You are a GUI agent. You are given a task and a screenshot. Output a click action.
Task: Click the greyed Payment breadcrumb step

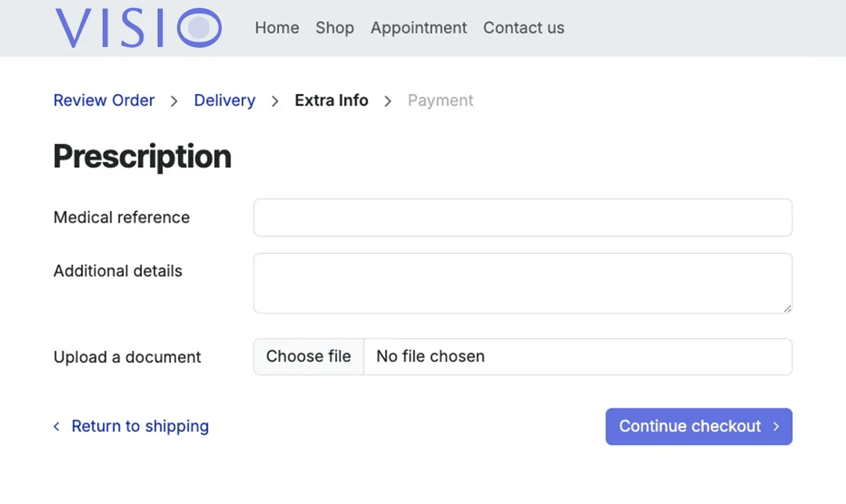(441, 100)
